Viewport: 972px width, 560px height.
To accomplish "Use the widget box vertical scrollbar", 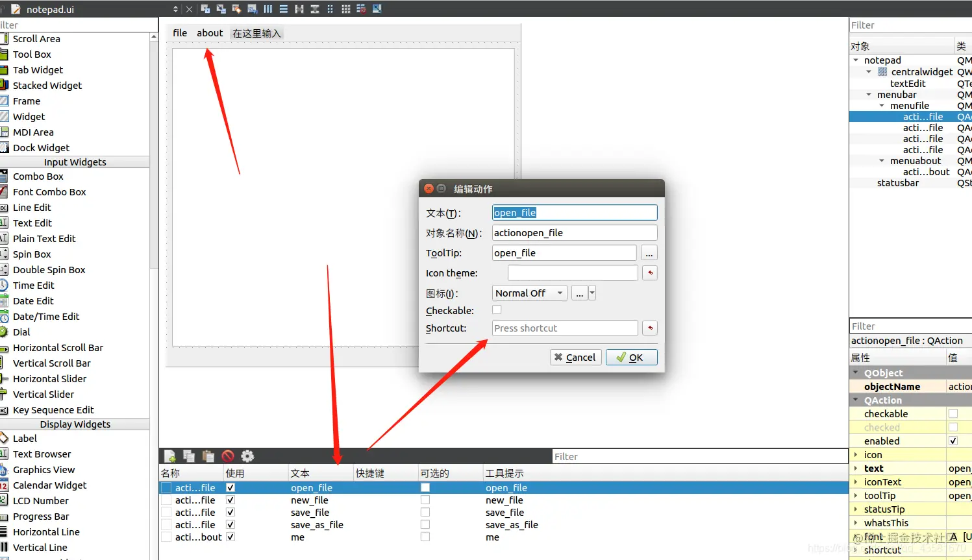I will tap(153, 156).
